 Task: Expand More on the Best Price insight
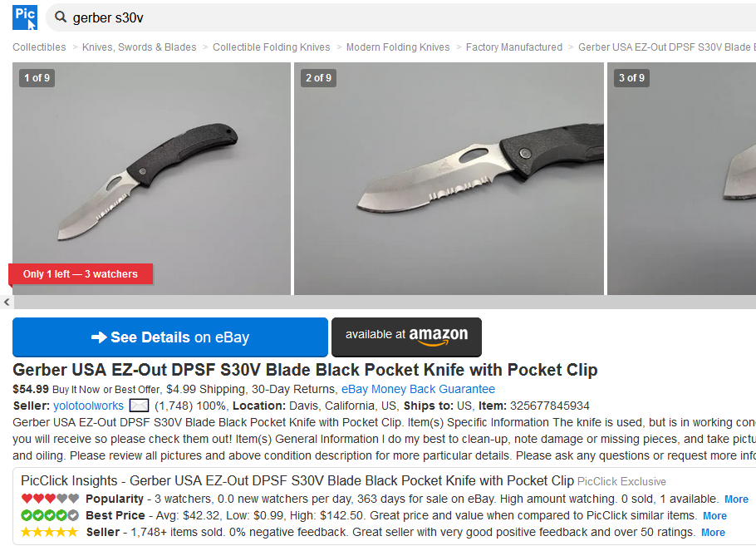tap(714, 516)
